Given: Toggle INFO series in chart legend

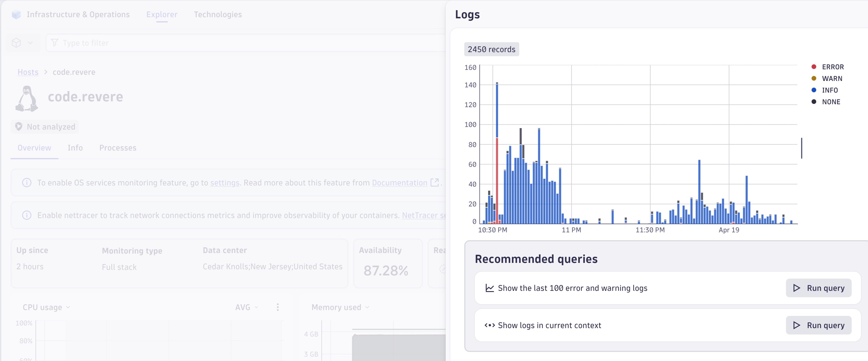Looking at the screenshot, I should (830, 90).
